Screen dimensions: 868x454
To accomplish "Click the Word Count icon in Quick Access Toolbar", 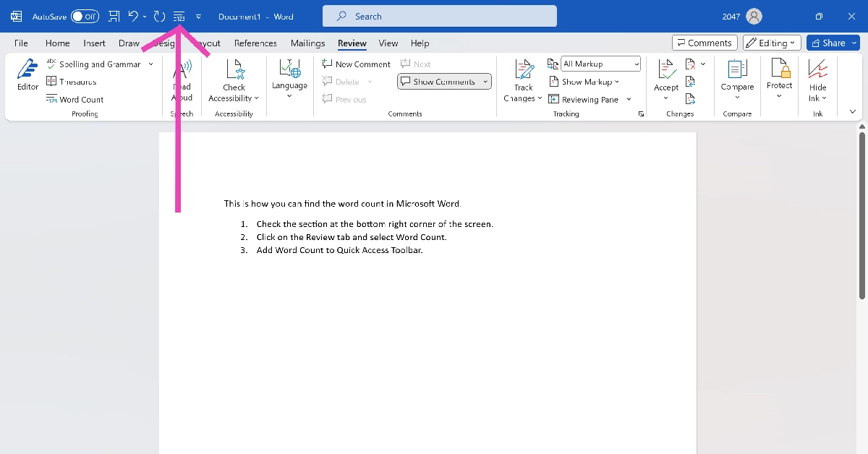I will tap(179, 16).
